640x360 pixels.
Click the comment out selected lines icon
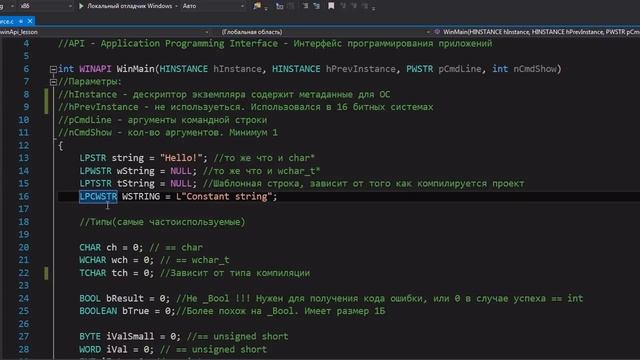(306, 6)
